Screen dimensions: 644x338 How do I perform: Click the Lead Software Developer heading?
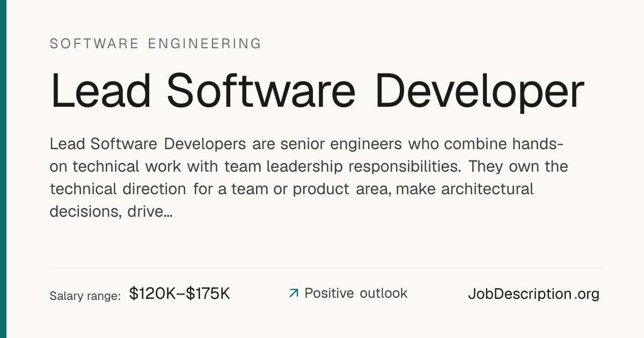[x=317, y=92]
